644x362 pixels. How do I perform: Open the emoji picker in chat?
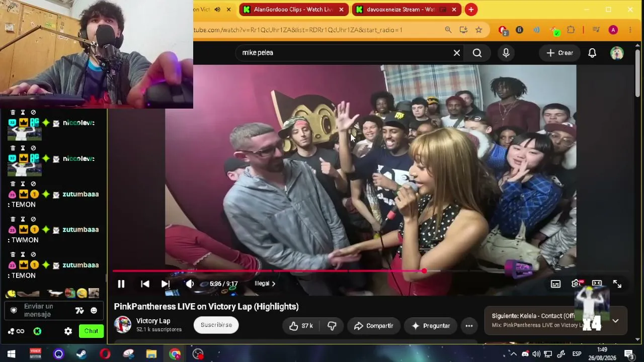[94, 311]
